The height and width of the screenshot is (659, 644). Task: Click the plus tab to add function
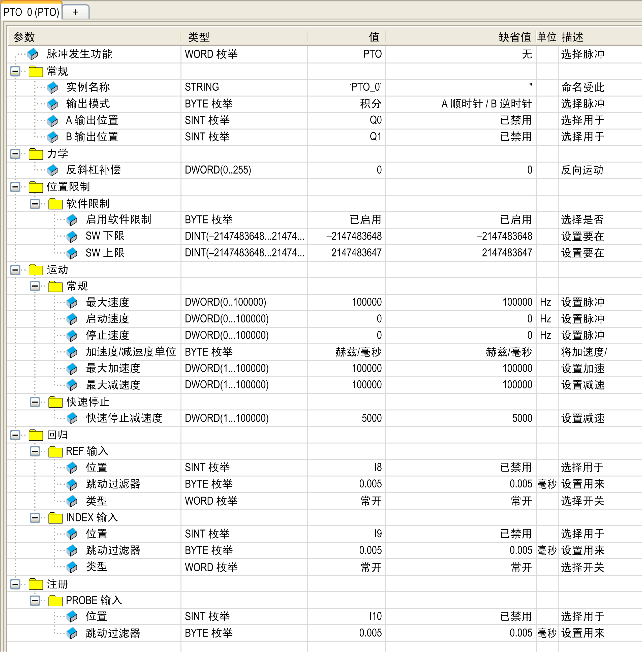pyautogui.click(x=75, y=12)
